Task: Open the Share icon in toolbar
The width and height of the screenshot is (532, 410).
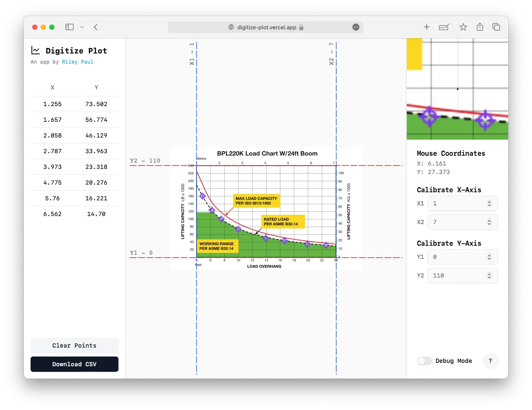Action: 480,27
